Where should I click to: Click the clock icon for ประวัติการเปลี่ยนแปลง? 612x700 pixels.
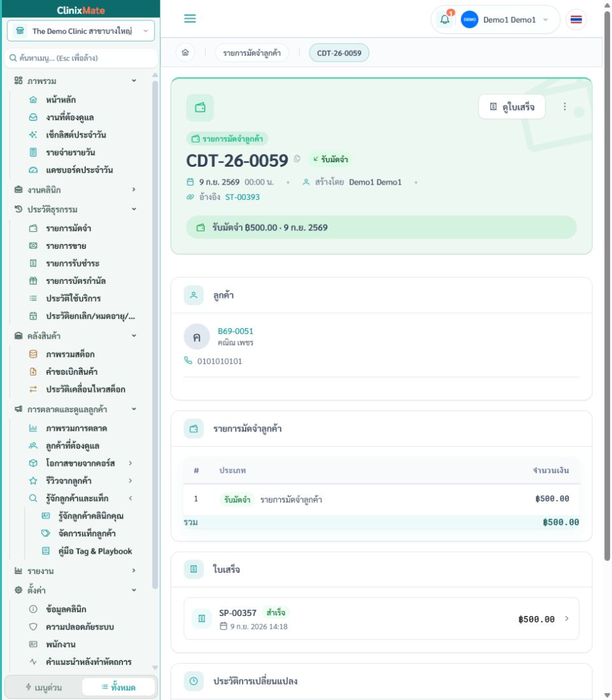194,681
